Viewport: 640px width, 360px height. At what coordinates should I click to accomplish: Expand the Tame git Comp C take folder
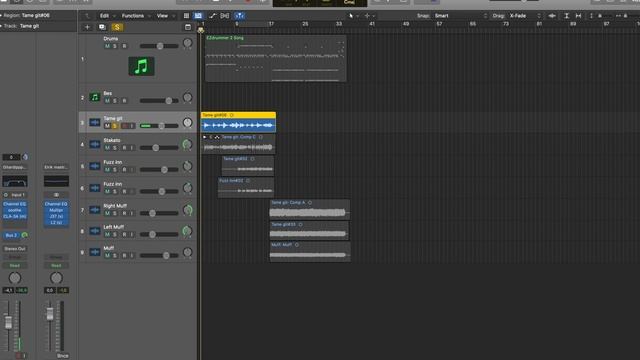(x=205, y=137)
